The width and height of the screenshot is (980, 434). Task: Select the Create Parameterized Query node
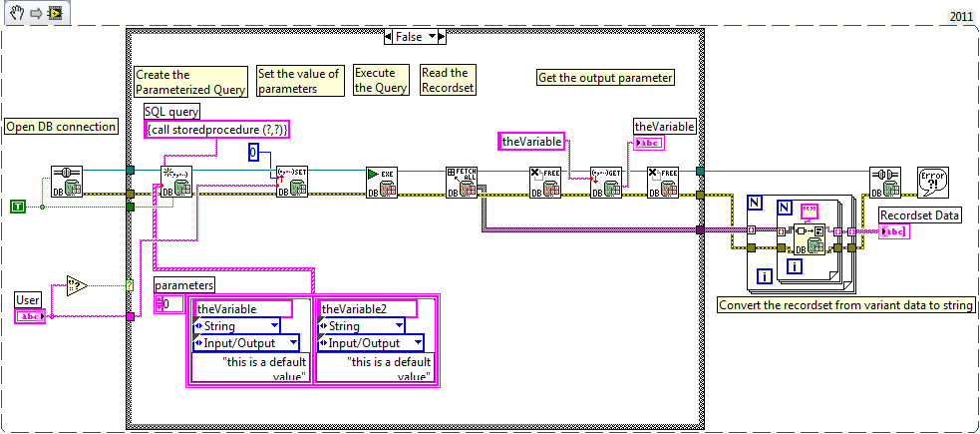click(176, 183)
